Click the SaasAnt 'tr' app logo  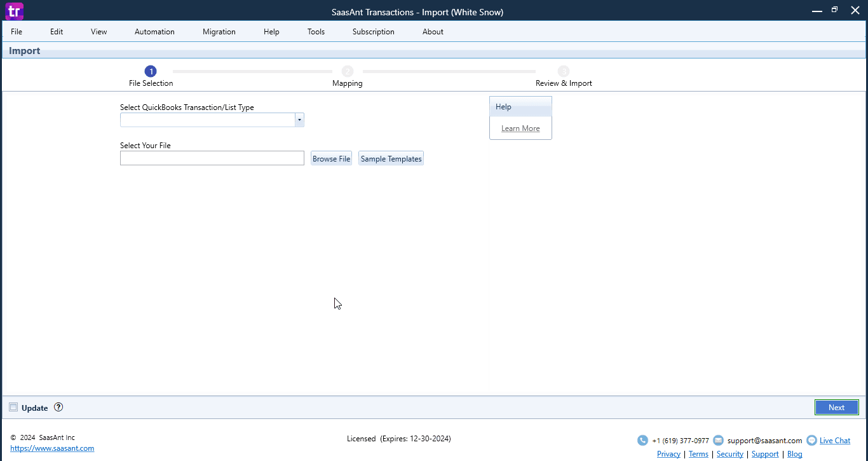pyautogui.click(x=14, y=11)
